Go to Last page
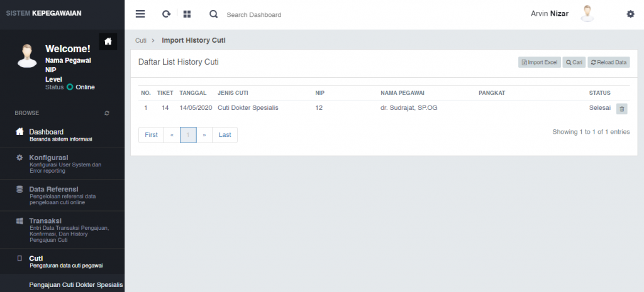644x292 pixels. click(225, 135)
